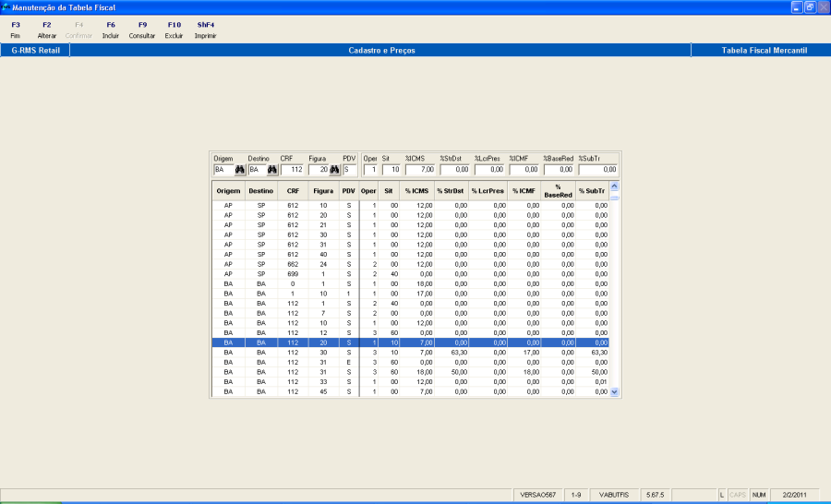Click the F10 Excluir toolbar button
The image size is (831, 504).
[174, 30]
